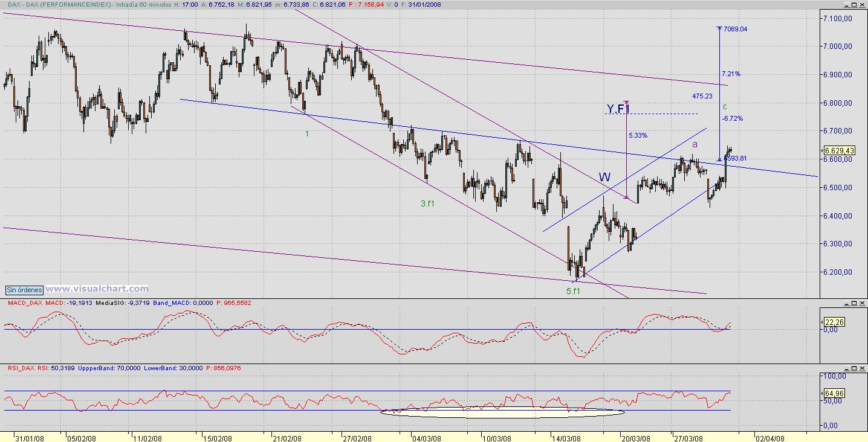Select the "5.33%" measurement label
Viewport: 868px width, 442px height.
[x=638, y=135]
